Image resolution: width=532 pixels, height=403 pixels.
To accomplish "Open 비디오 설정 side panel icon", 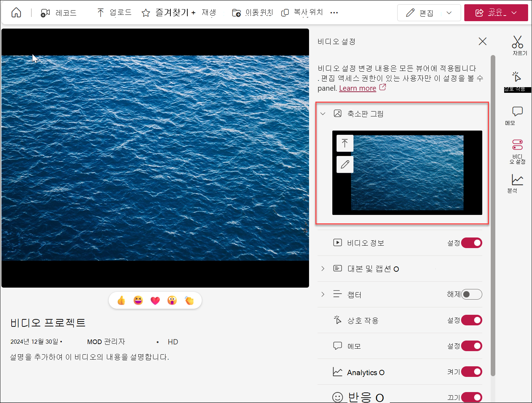I will [x=518, y=151].
